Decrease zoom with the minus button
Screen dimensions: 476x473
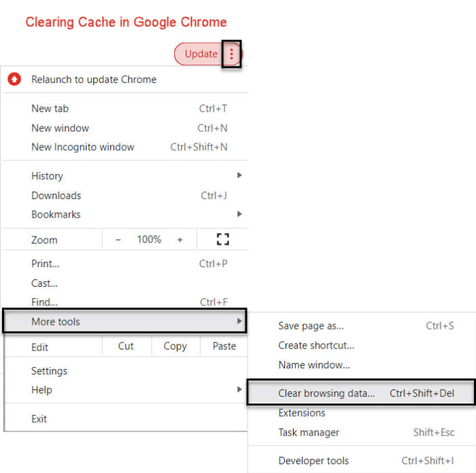[x=118, y=240]
